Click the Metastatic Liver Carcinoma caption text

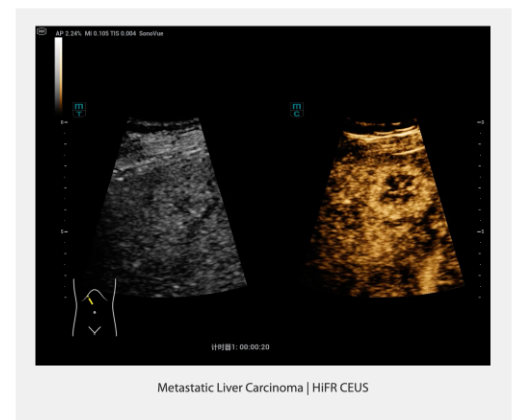pyautogui.click(x=230, y=388)
